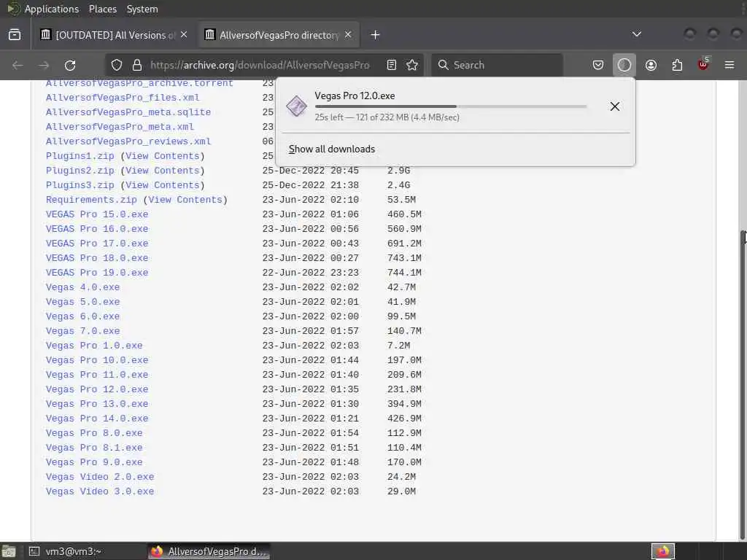Open the Firefox account icon

651,65
